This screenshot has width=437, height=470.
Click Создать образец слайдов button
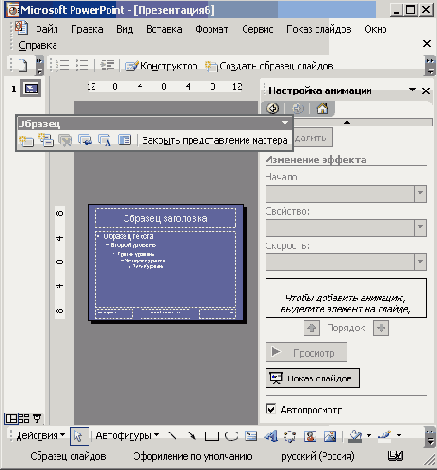269,66
